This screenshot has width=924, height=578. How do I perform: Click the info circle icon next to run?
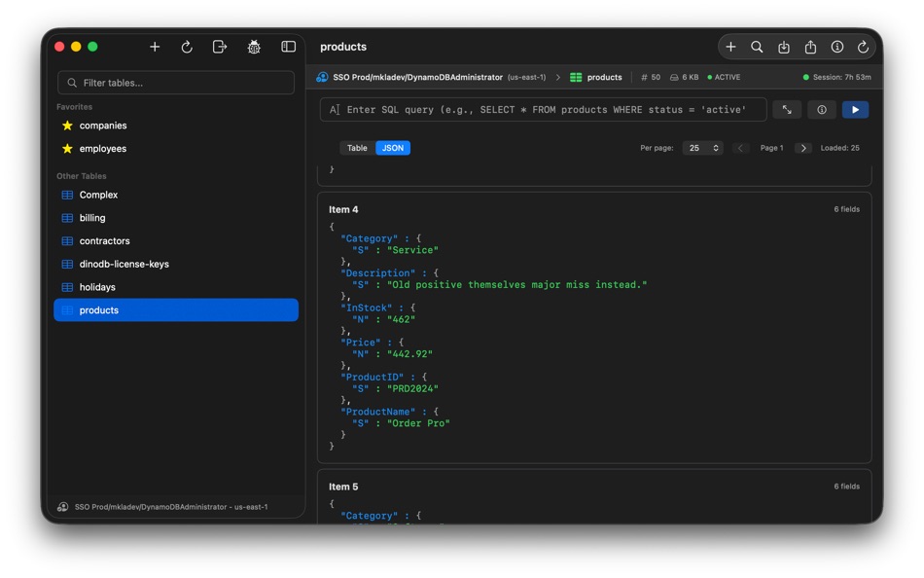click(821, 109)
